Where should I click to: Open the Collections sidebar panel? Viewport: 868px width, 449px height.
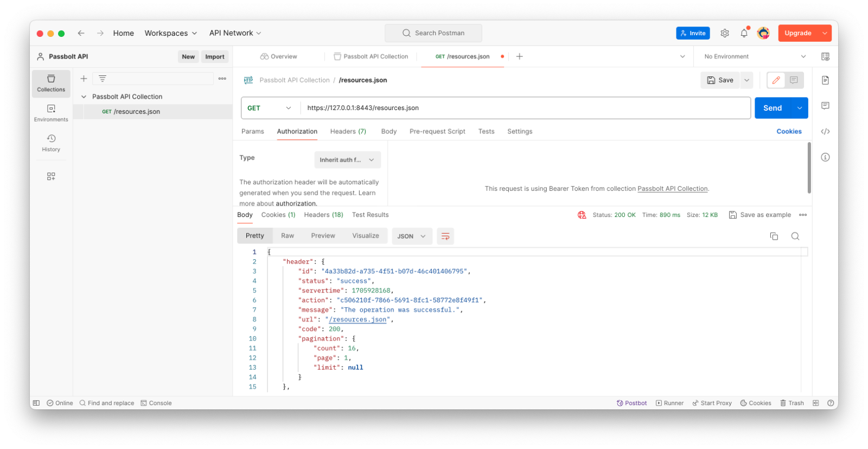[x=51, y=84]
